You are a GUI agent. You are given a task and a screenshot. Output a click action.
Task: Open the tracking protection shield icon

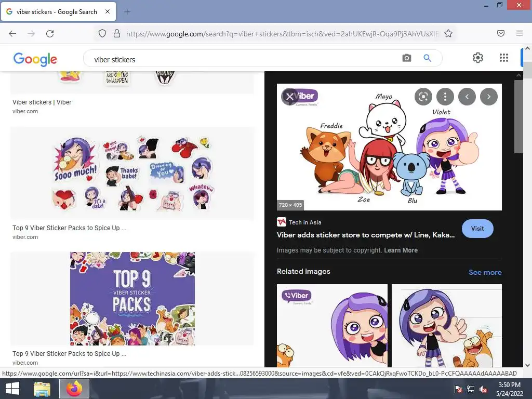pyautogui.click(x=102, y=33)
